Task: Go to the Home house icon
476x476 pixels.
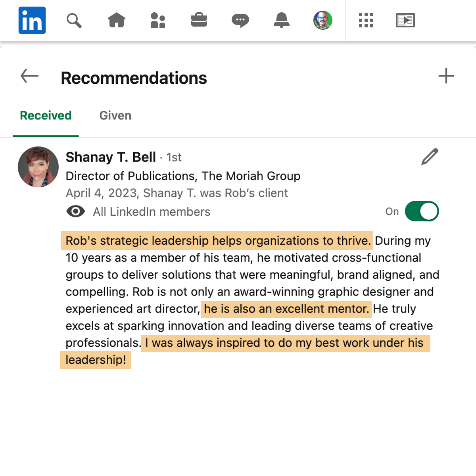Action: 117,20
